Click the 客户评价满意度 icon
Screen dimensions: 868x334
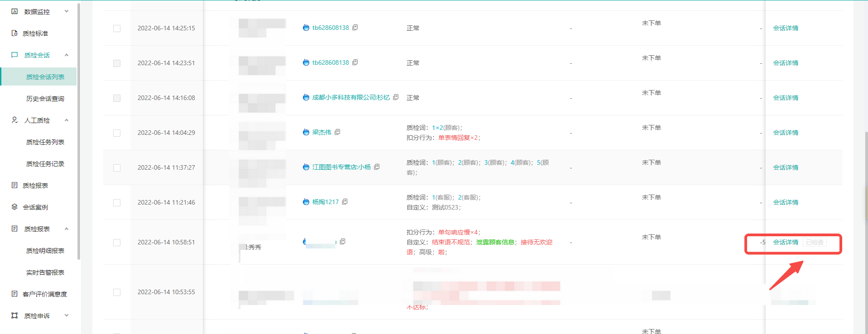tap(14, 294)
